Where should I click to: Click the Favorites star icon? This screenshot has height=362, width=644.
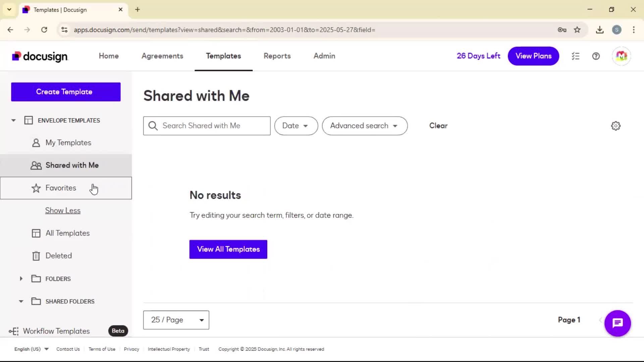pyautogui.click(x=36, y=188)
